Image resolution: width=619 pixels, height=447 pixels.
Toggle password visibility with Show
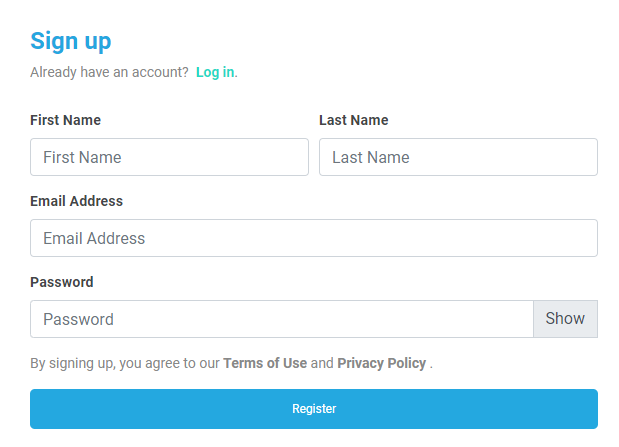pyautogui.click(x=565, y=319)
